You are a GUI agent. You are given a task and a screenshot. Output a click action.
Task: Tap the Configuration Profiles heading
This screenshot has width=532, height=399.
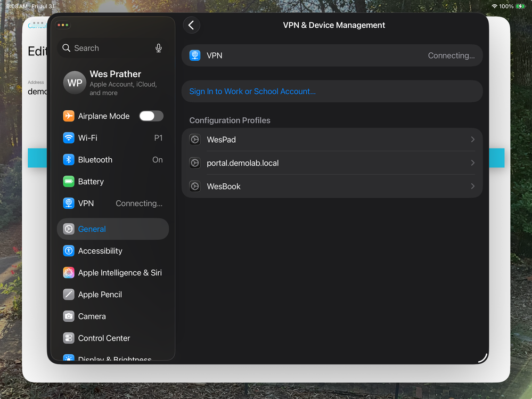click(230, 120)
